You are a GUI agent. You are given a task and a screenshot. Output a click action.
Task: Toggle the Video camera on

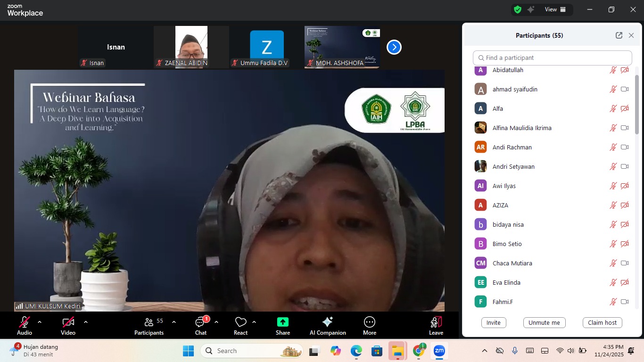coord(68,322)
